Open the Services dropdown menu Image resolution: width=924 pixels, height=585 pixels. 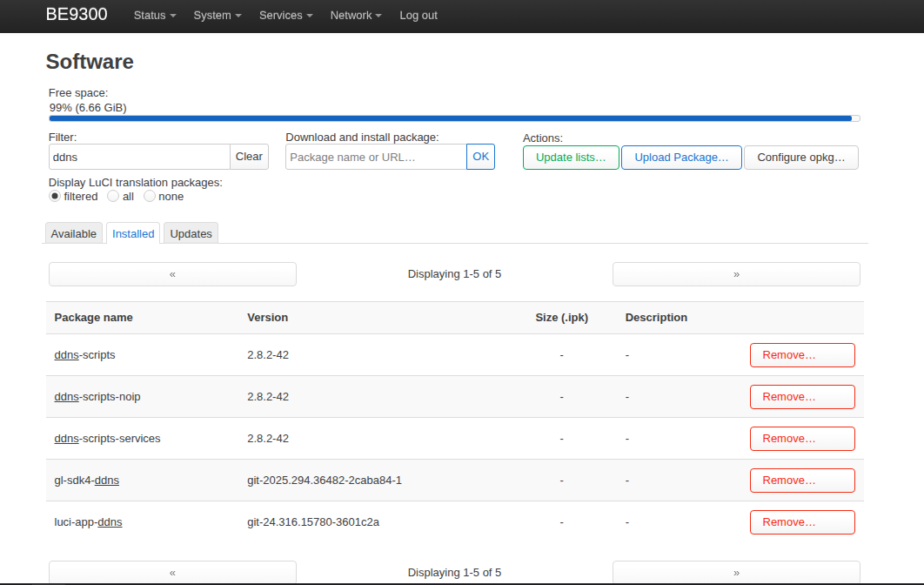click(285, 16)
